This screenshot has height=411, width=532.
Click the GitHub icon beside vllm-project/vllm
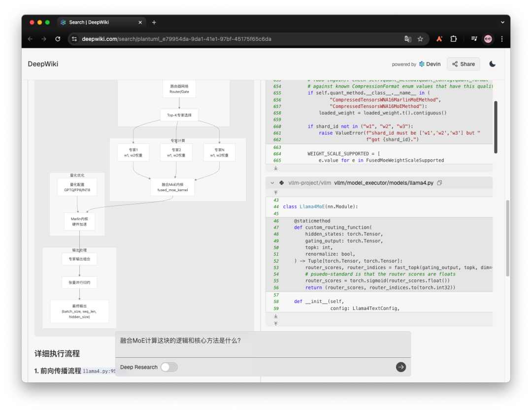pyautogui.click(x=281, y=183)
